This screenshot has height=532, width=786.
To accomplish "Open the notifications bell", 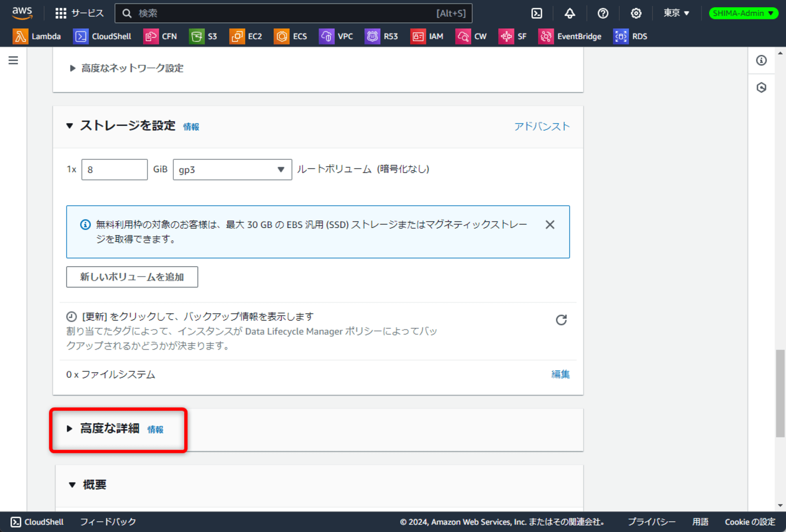I will point(569,13).
